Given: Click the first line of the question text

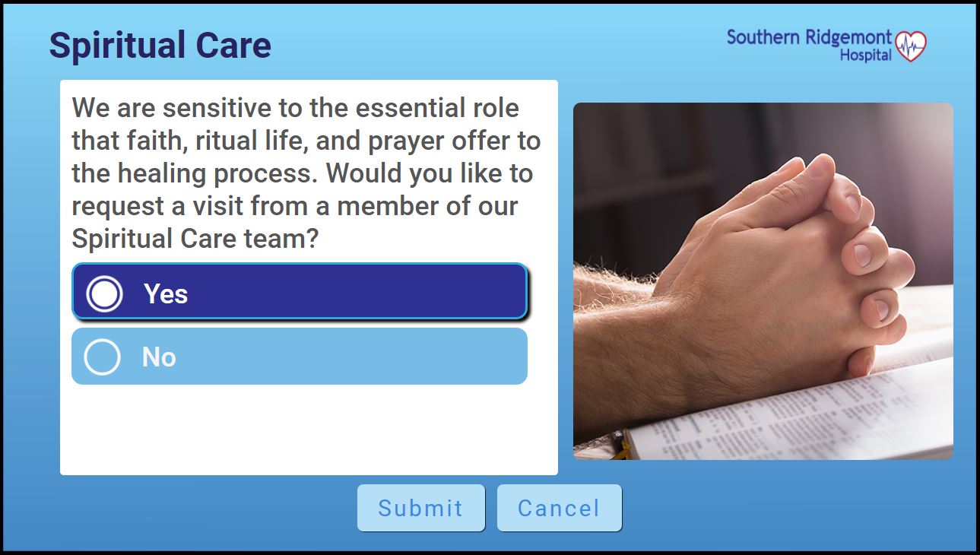Looking at the screenshot, I should point(296,108).
